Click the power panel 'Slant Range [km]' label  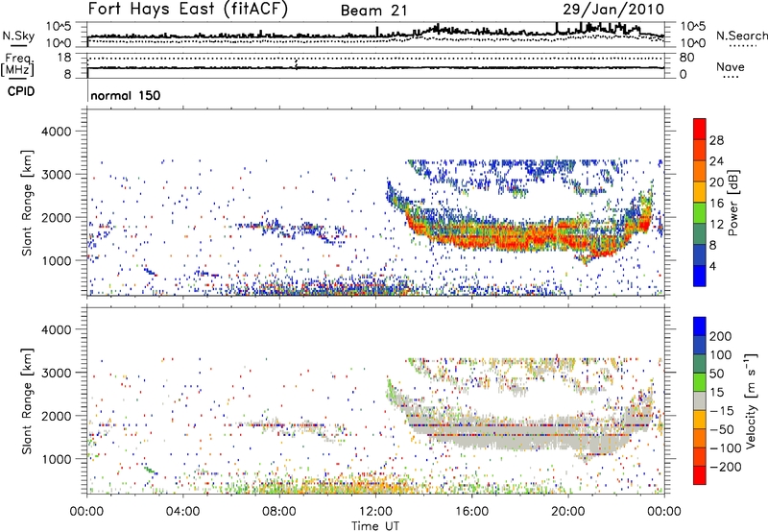coord(27,204)
